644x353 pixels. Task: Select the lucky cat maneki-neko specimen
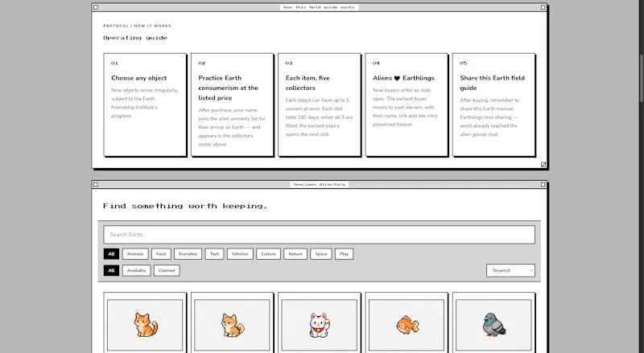[x=319, y=325]
